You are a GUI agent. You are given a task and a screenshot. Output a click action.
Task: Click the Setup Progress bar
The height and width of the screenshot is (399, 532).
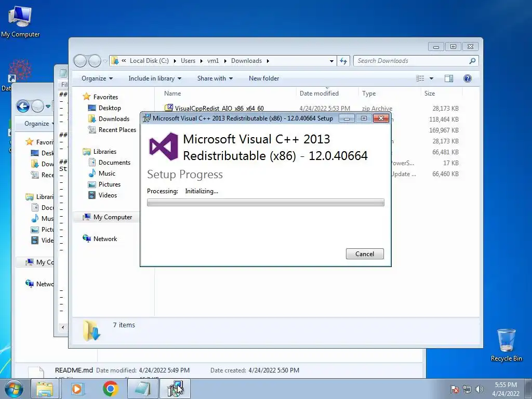pyautogui.click(x=265, y=203)
